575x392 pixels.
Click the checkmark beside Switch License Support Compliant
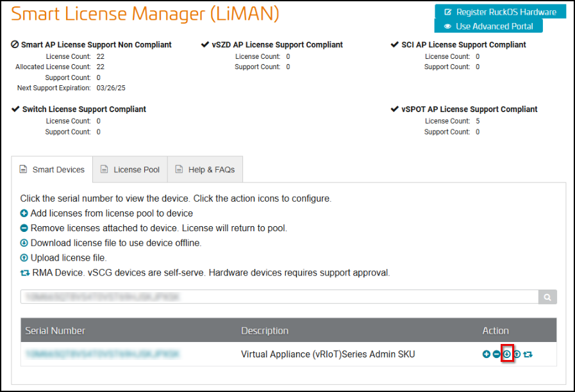pyautogui.click(x=15, y=109)
